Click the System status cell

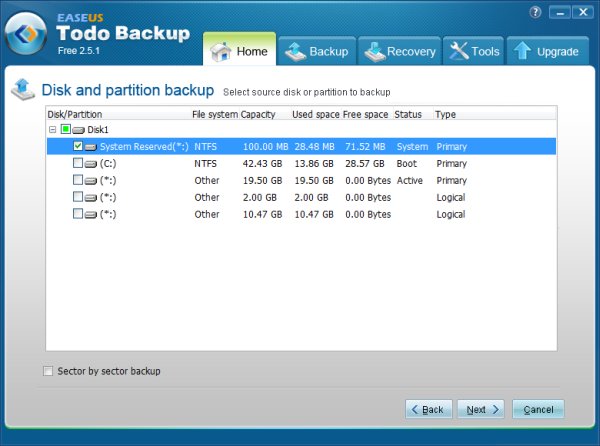412,146
